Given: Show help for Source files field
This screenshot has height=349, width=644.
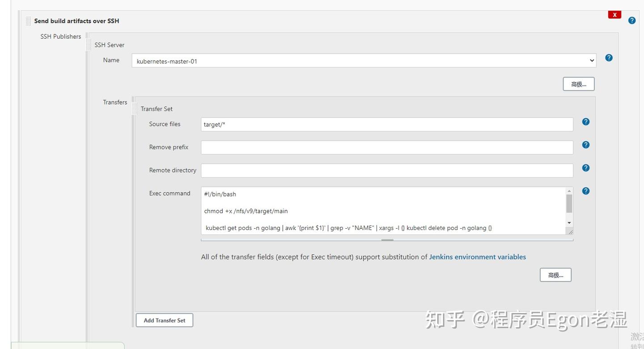Looking at the screenshot, I should 585,122.
